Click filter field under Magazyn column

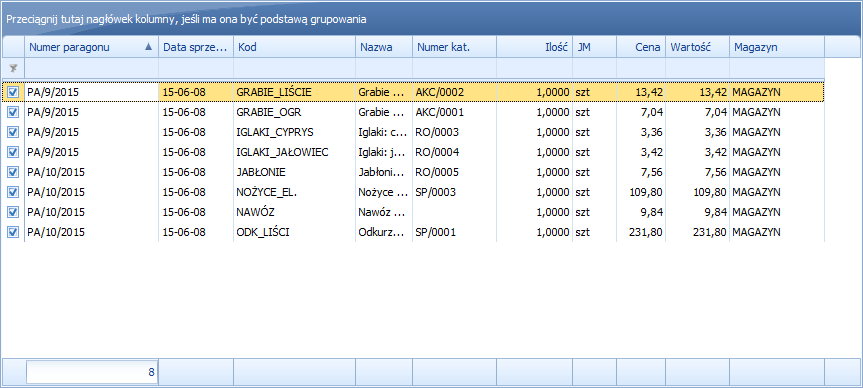[777, 68]
